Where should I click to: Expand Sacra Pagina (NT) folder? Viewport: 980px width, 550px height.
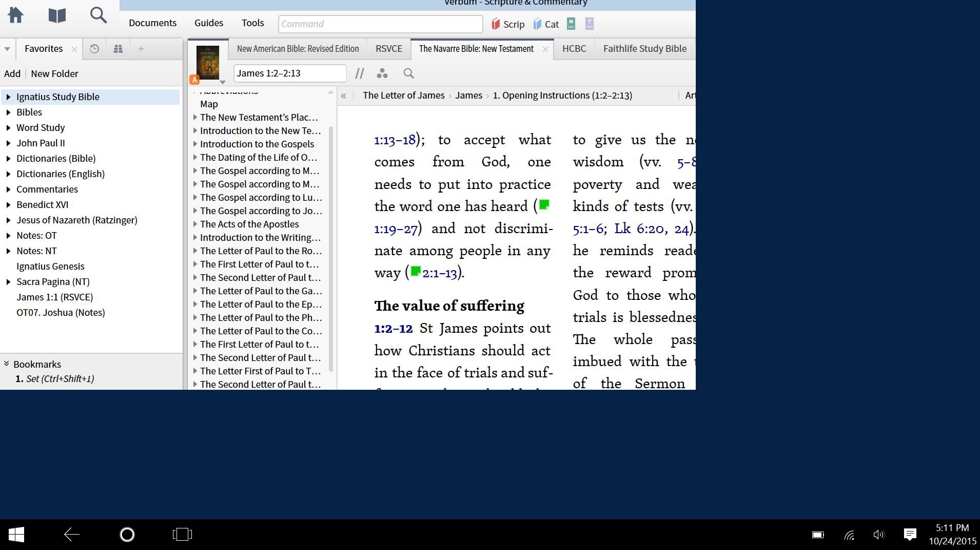(8, 281)
